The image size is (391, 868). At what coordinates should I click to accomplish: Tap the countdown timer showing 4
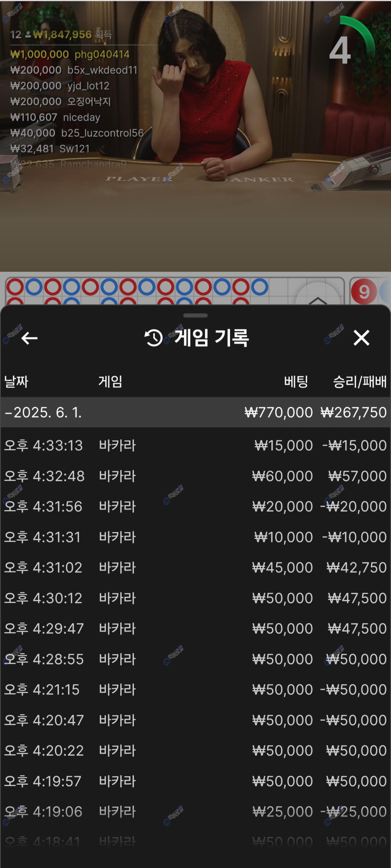pos(340,50)
